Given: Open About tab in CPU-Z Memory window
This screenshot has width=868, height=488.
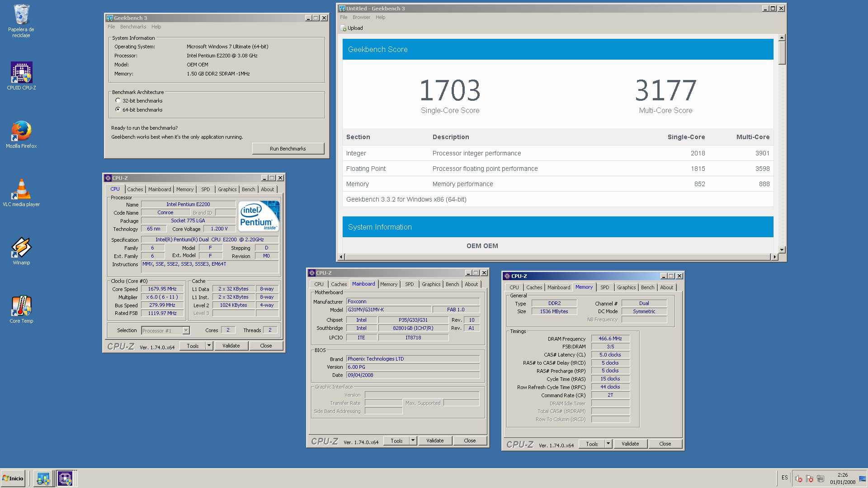Looking at the screenshot, I should 666,287.
